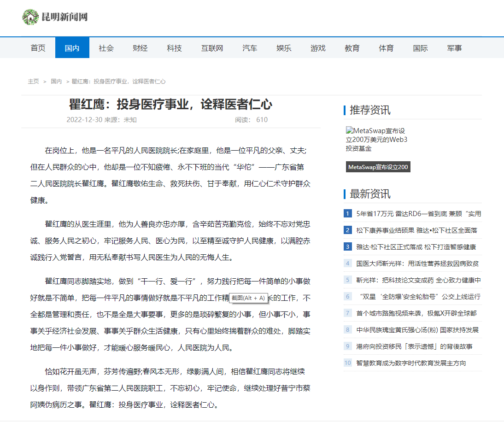
Task: Click the date 2022-12-30 来源：未知
Action: point(101,120)
